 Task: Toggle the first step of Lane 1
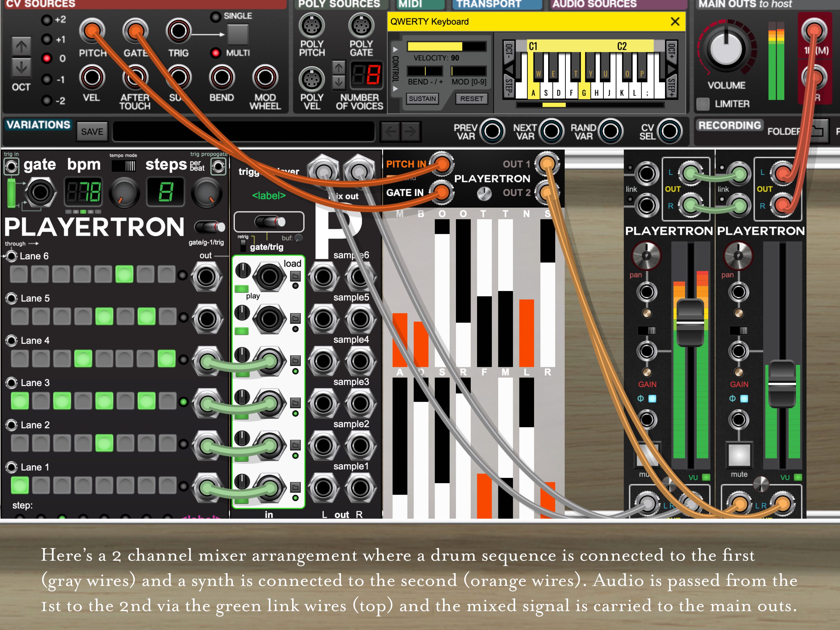[x=20, y=485]
